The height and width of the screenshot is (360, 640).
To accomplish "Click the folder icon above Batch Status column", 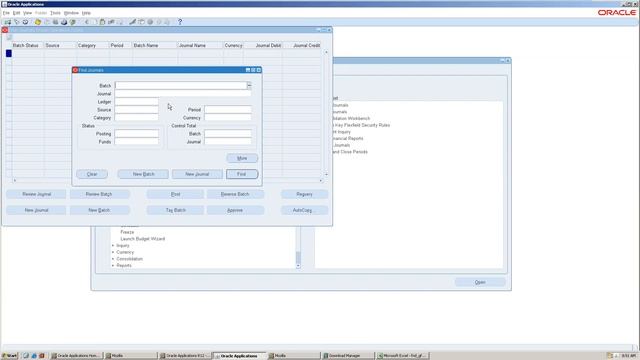I will point(9,37).
